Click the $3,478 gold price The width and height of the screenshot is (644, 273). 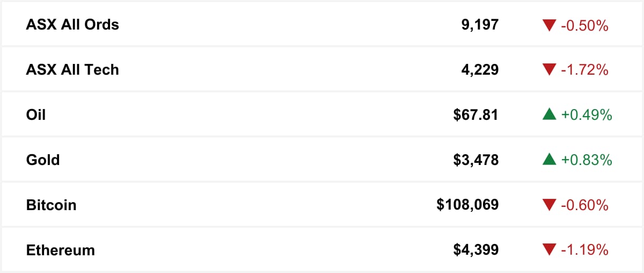[476, 160]
